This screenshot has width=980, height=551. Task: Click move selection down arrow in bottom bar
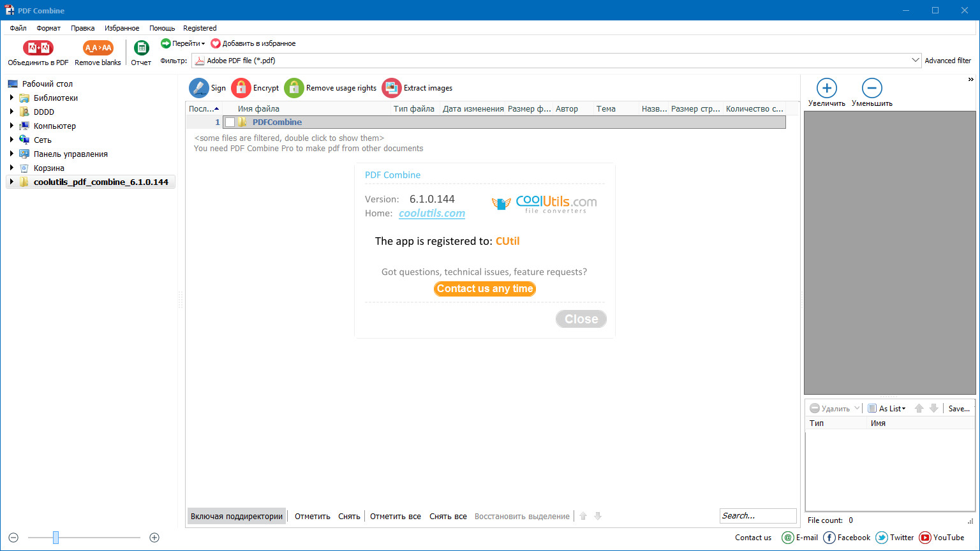click(x=598, y=516)
